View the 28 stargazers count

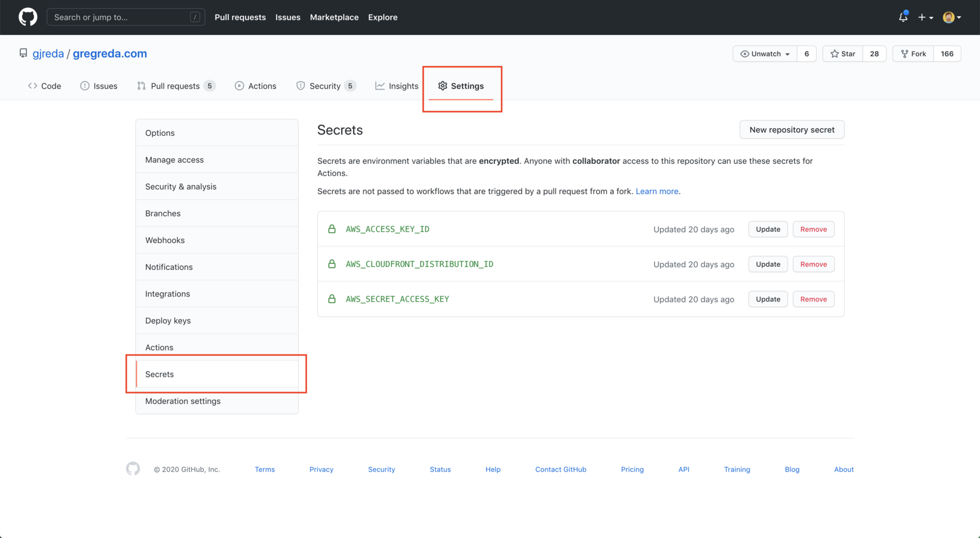(x=874, y=54)
